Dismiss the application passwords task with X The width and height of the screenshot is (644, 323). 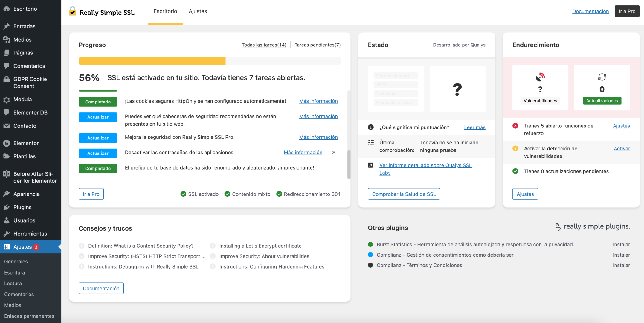(334, 153)
